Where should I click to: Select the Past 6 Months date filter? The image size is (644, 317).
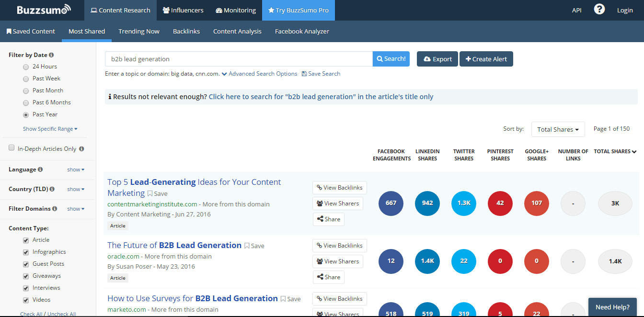pyautogui.click(x=26, y=103)
